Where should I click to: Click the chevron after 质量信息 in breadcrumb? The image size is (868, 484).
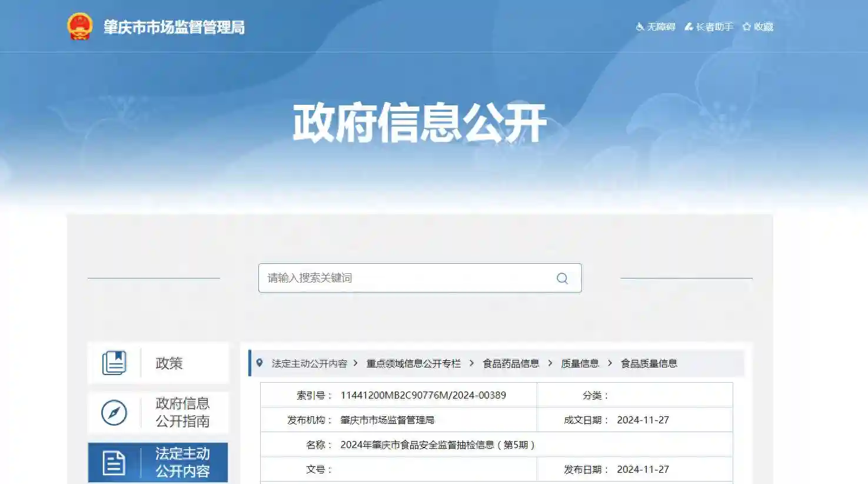point(609,363)
